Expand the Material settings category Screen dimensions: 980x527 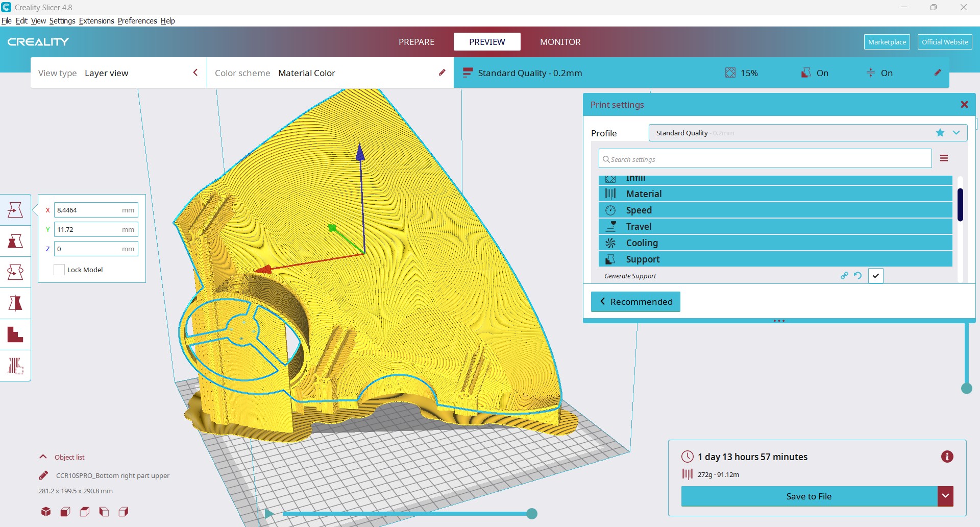pos(775,194)
